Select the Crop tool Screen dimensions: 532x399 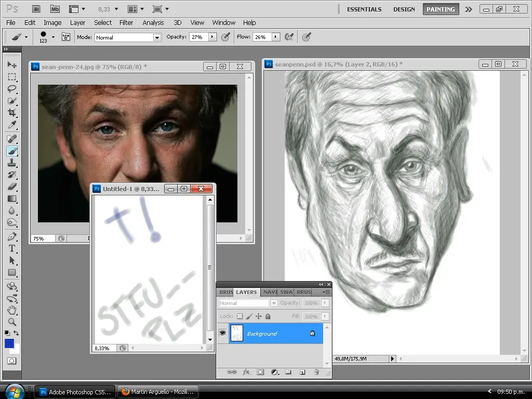click(12, 113)
